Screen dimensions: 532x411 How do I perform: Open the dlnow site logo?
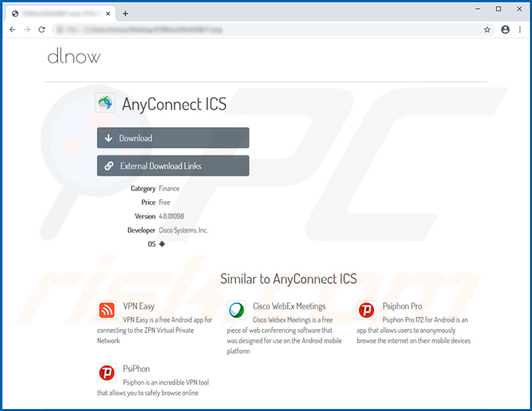coord(73,57)
